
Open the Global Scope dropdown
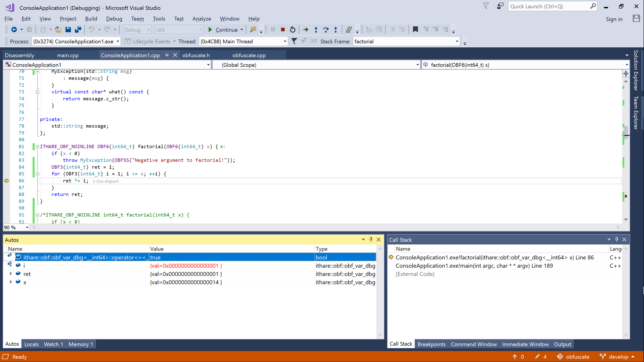[x=417, y=65]
